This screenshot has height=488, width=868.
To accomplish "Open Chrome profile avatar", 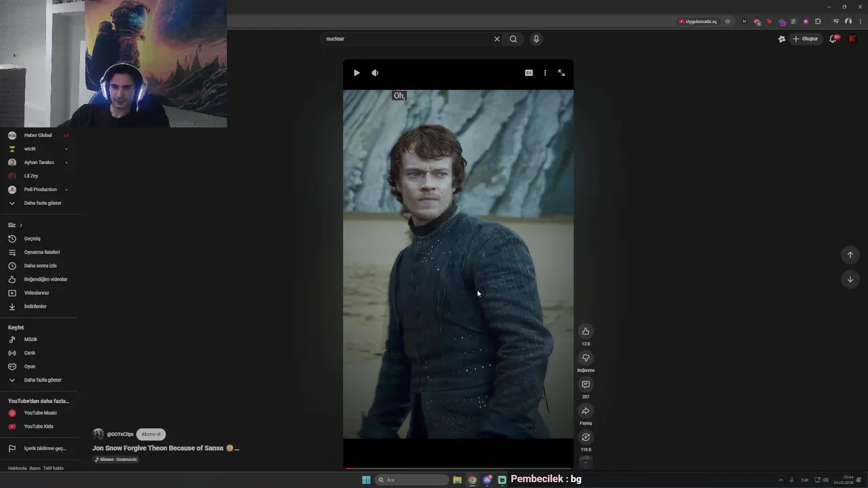I will [x=848, y=21].
